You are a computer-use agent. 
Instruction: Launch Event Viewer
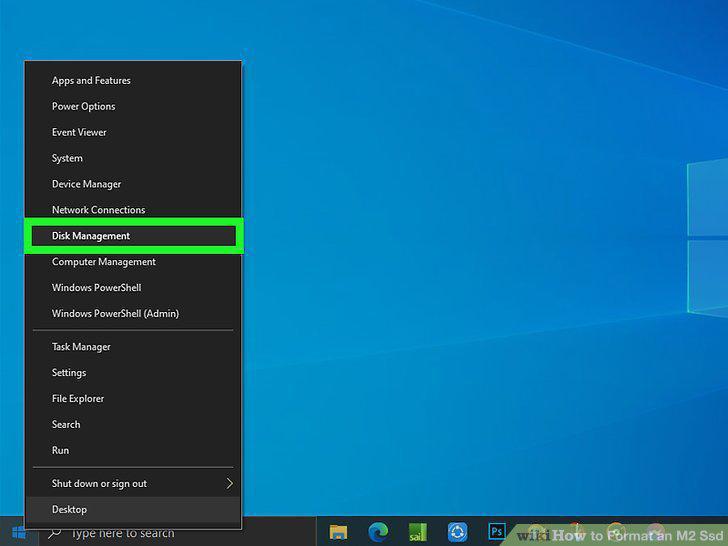[133, 132]
